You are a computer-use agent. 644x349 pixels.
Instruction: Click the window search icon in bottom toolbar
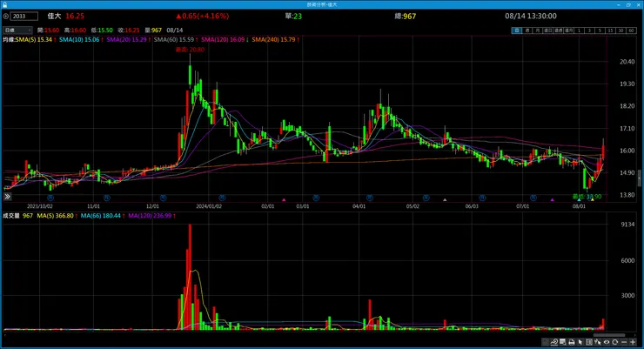click(562, 342)
